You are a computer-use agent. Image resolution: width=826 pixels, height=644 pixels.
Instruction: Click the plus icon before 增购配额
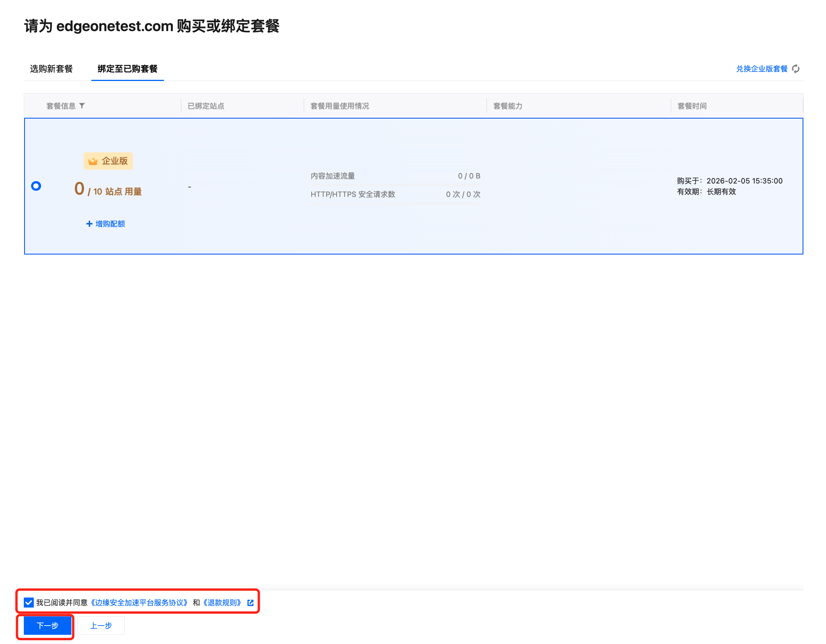89,224
